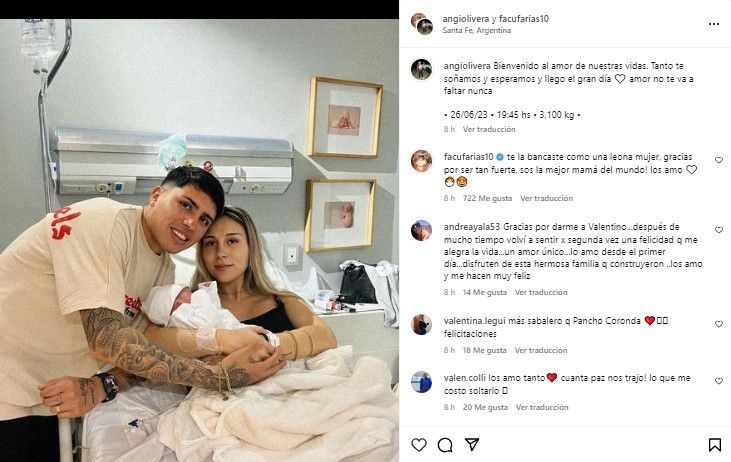
Task: Open valen.colli's profile avatar
Action: [421, 382]
